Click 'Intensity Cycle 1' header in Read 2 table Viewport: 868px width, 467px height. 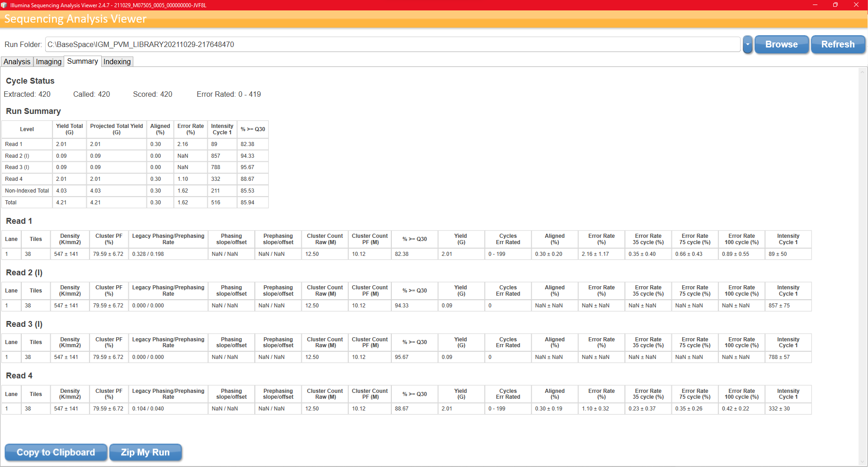788,291
